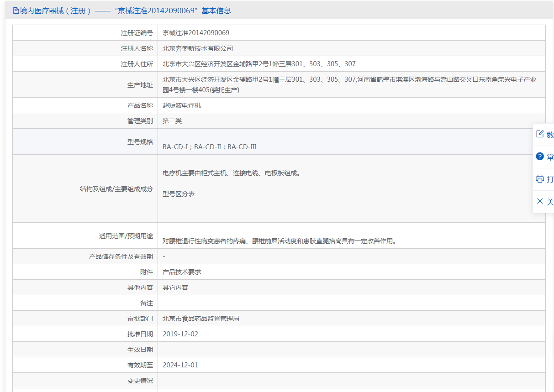The width and height of the screenshot is (554, 392).
Task: Select registration number 京械注准20142090069 value
Action: 196,33
